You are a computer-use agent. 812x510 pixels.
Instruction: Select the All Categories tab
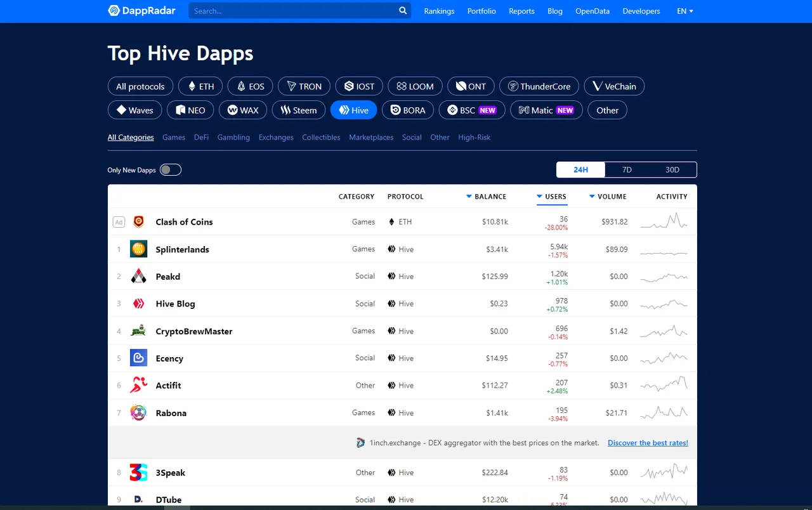tap(131, 137)
